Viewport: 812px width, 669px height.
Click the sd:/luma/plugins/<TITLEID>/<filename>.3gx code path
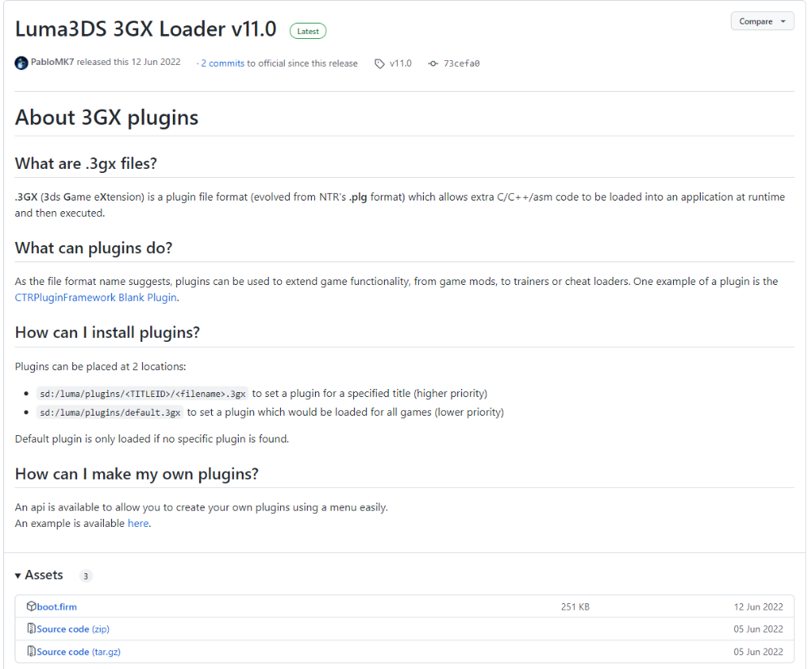click(142, 394)
